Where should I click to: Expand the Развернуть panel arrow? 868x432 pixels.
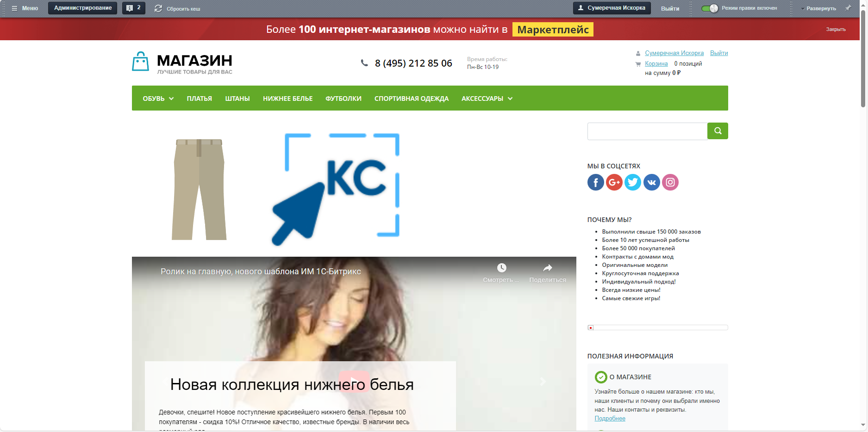click(803, 9)
